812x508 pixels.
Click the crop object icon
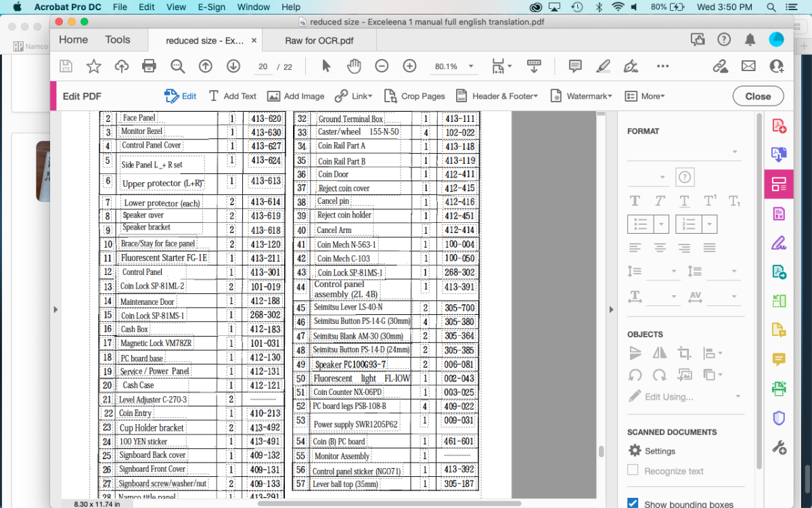click(x=684, y=353)
